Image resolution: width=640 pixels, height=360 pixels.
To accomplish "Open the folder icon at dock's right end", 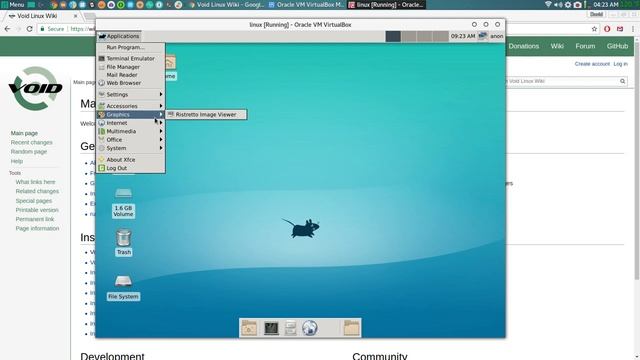I will [x=351, y=328].
